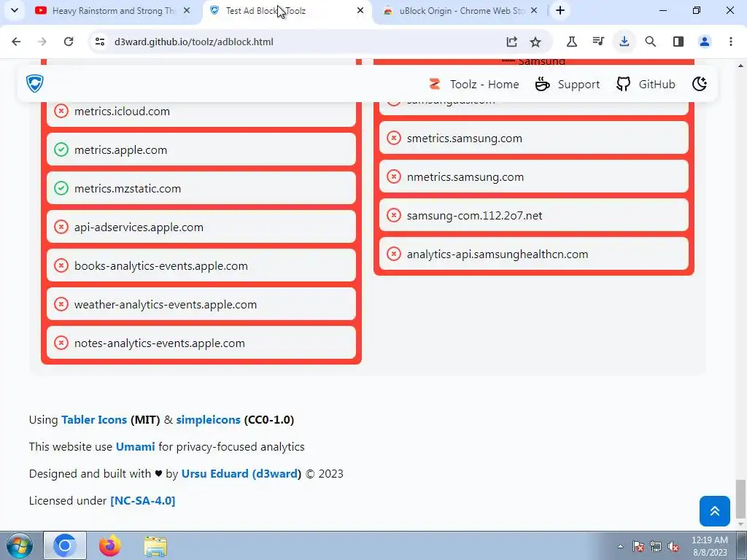Show hidden system tray icons
747x560 pixels.
620,546
